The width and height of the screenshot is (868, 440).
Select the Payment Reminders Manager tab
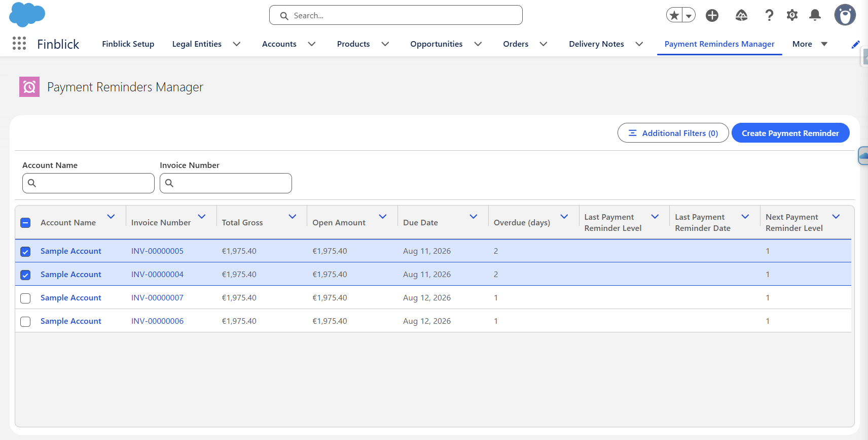point(719,44)
